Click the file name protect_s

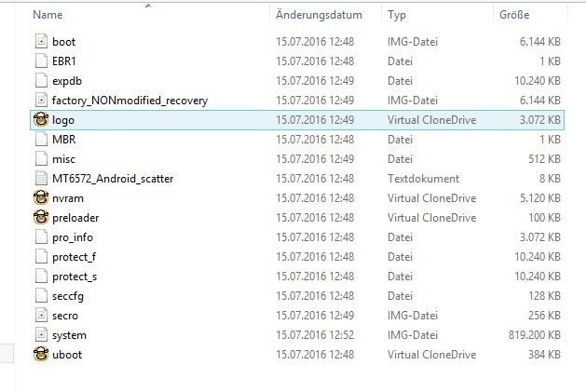pyautogui.click(x=75, y=277)
